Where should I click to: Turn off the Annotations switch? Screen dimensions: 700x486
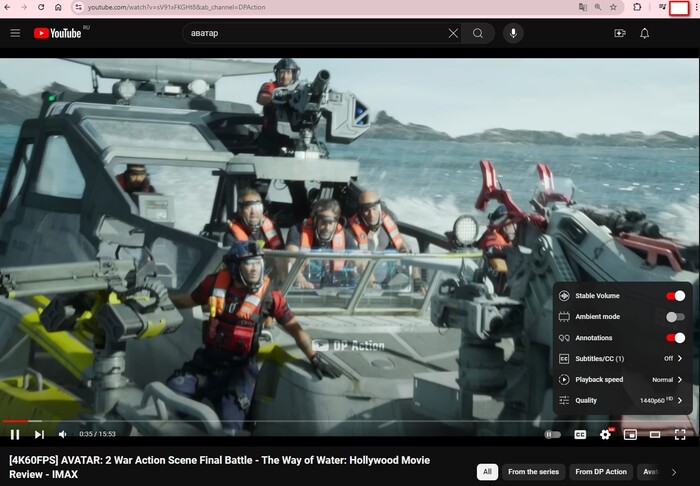(x=675, y=338)
